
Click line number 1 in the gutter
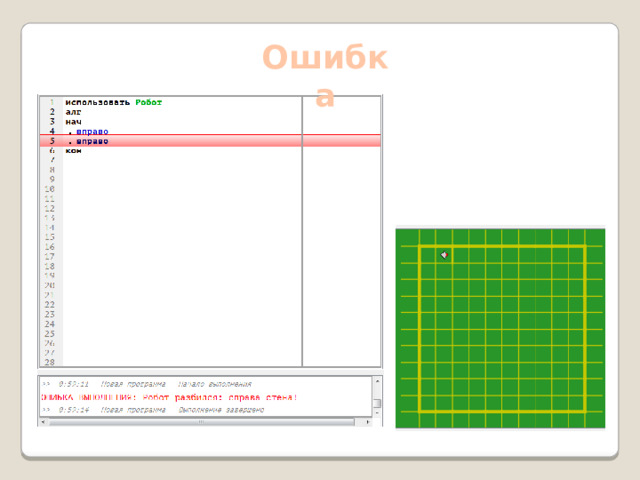(50, 102)
